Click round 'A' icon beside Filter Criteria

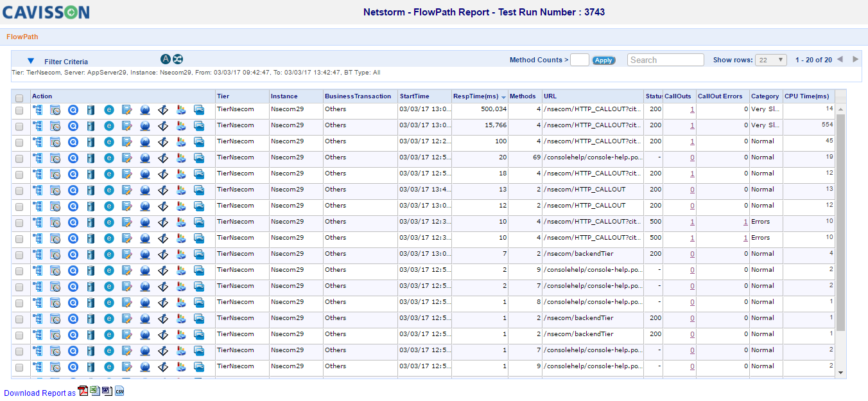click(166, 59)
